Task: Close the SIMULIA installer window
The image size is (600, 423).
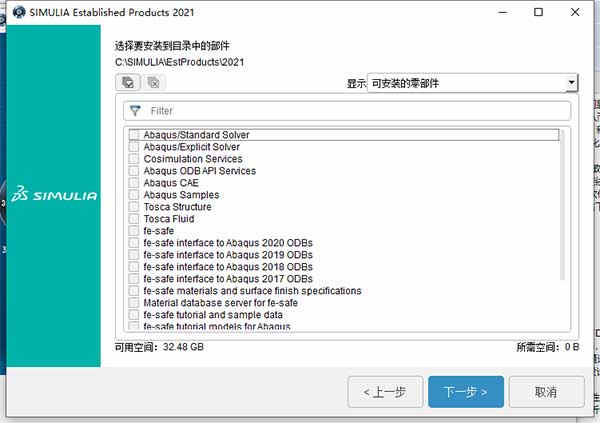Action: point(575,12)
